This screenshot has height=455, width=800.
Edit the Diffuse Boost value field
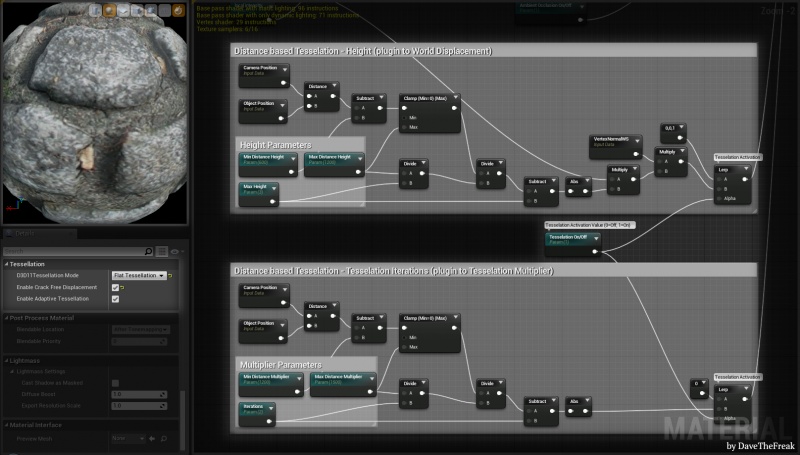pos(139,394)
